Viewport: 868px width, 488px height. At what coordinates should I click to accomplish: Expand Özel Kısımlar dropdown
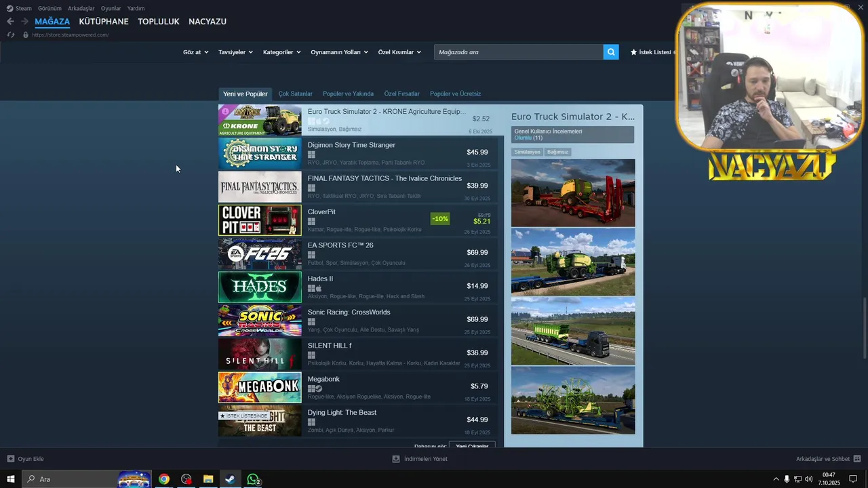[x=399, y=52]
